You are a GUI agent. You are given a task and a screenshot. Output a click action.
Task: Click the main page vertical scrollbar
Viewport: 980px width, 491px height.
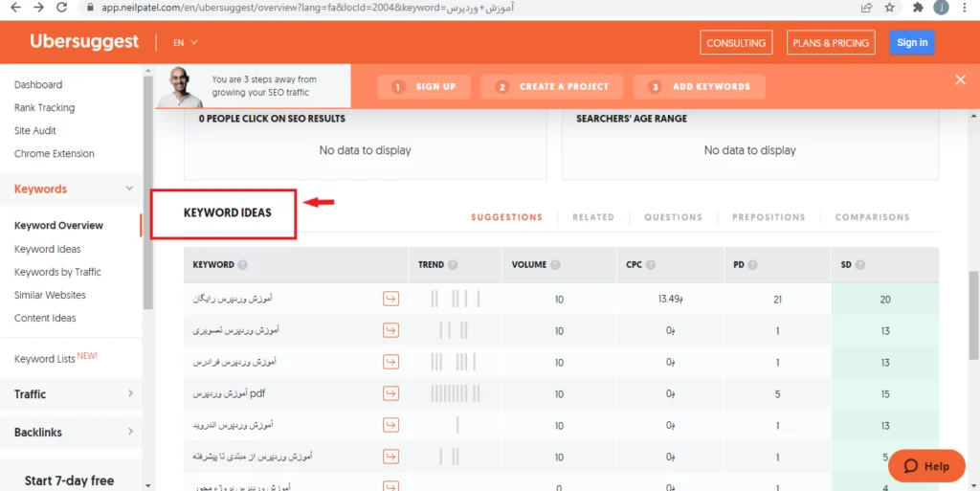coord(973,315)
